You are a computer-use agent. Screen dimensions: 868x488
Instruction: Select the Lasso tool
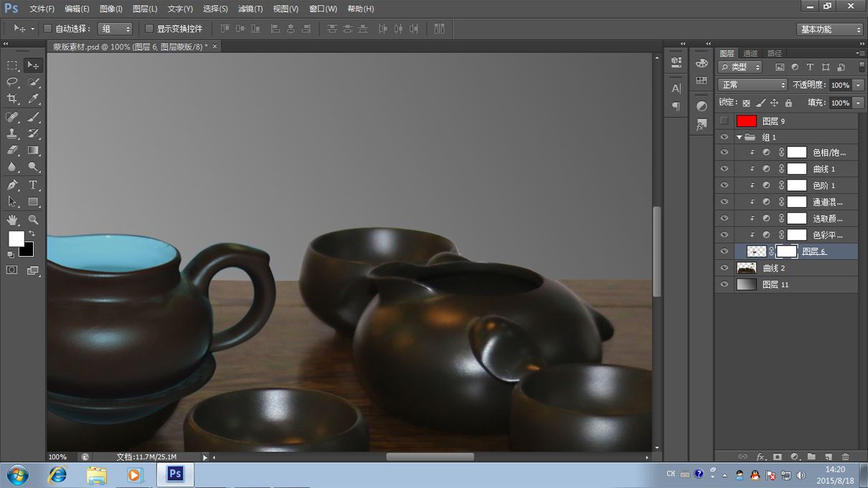[12, 82]
